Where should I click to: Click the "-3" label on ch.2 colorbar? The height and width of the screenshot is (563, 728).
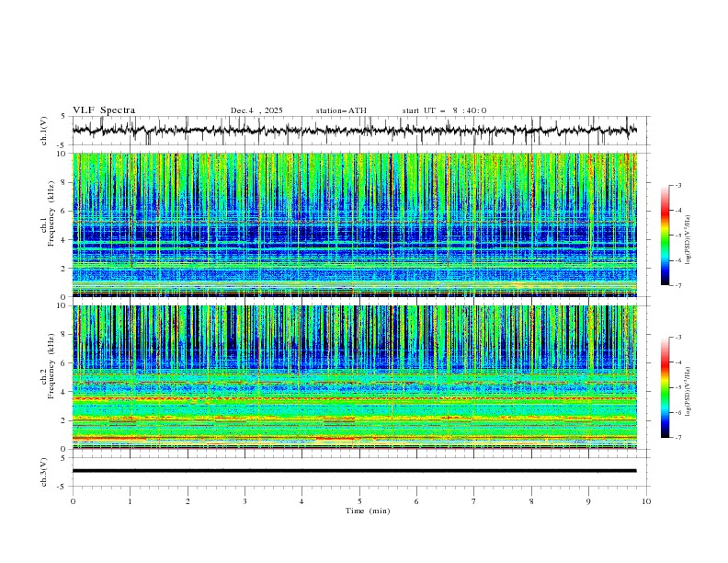click(678, 338)
